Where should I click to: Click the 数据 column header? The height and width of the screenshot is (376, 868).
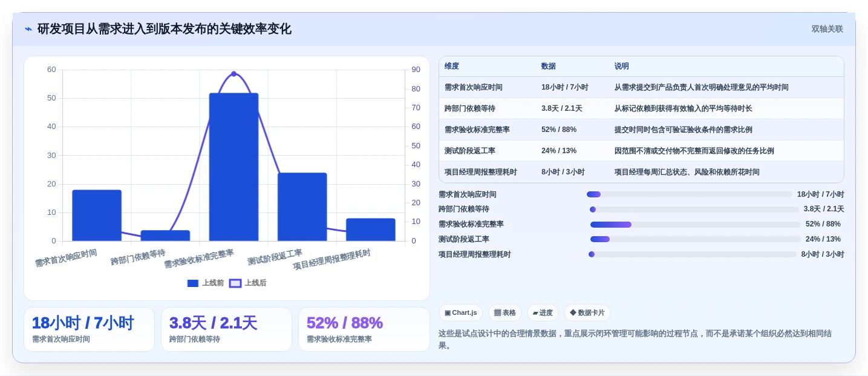(549, 67)
